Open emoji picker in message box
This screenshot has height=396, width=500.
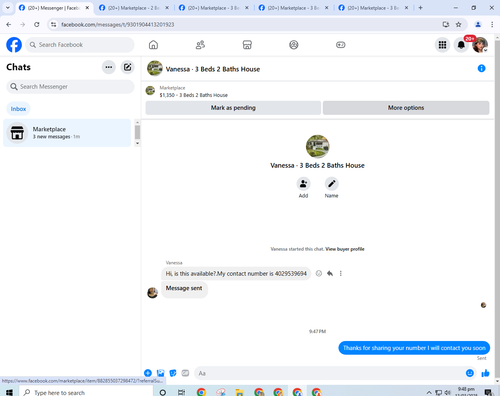click(x=470, y=373)
